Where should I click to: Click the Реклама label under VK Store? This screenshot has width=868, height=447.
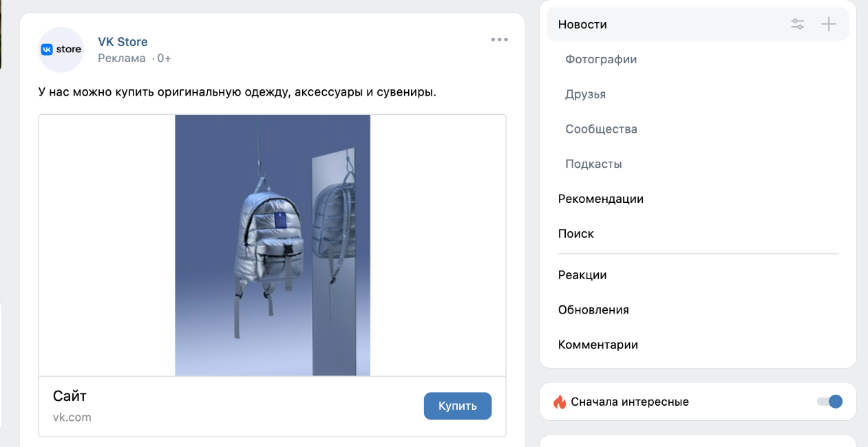tap(122, 58)
